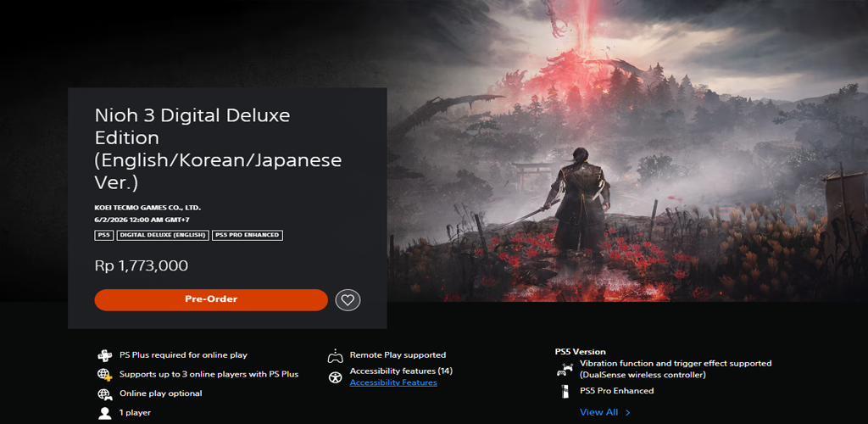The width and height of the screenshot is (868, 424).
Task: Click the Nioh 3 Digital Deluxe Edition title
Action: [x=218, y=149]
